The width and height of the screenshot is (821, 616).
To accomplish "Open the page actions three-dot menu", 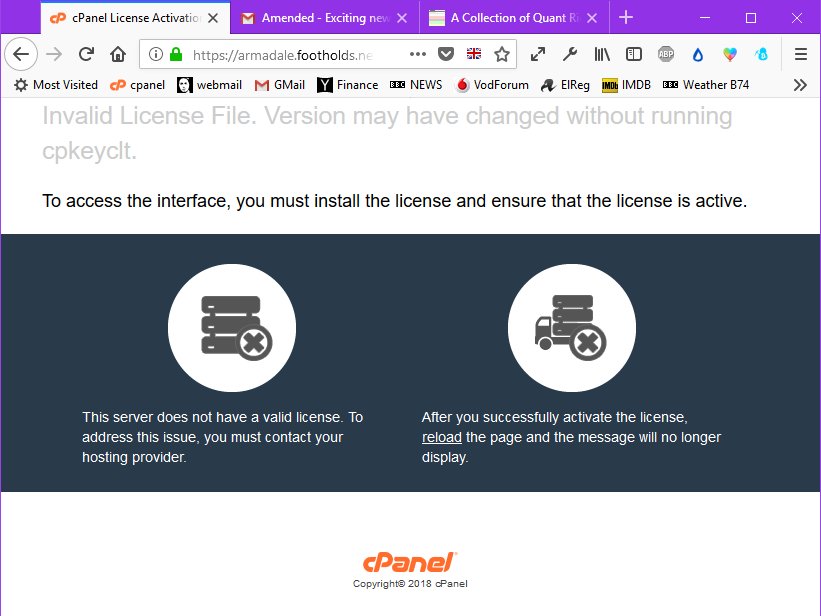I will tap(417, 54).
